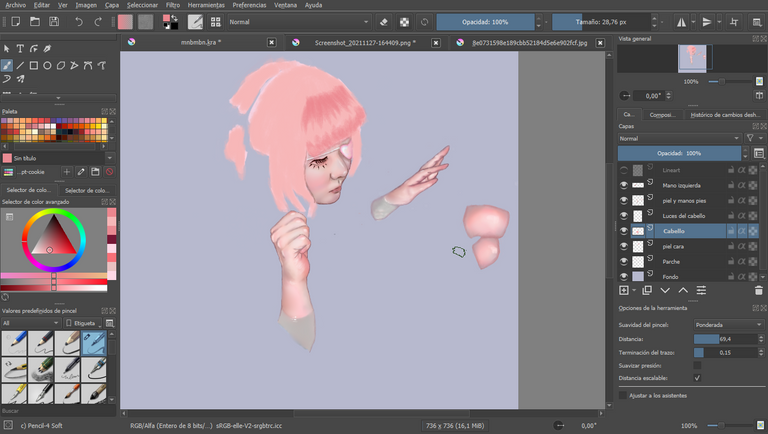This screenshot has width=768, height=434.
Task: Select the shape selection arrow tool
Action: coord(6,48)
